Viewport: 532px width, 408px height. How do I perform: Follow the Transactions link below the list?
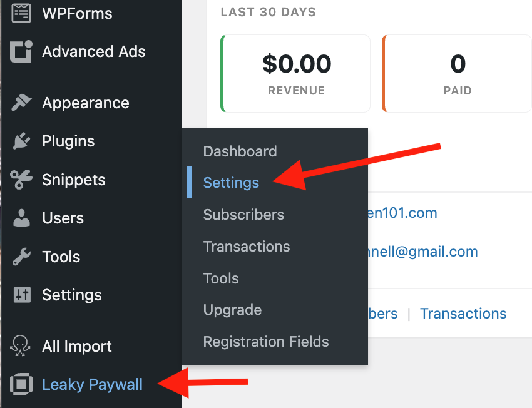463,314
